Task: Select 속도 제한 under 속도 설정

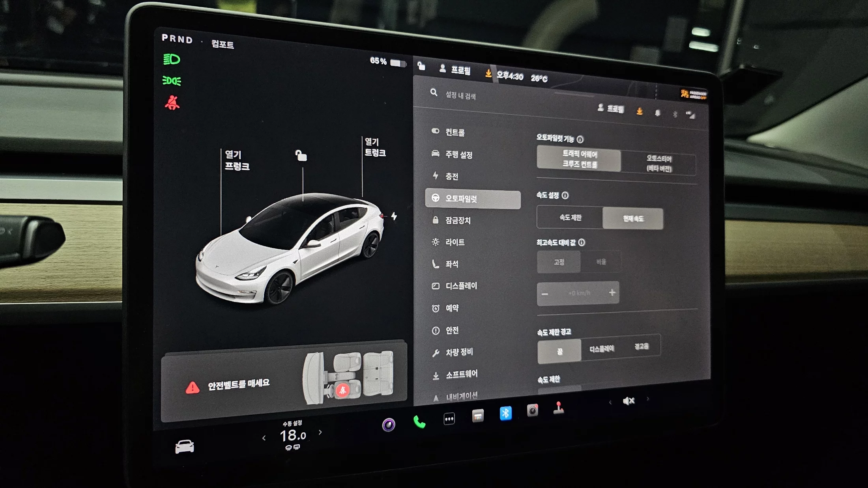Action: click(570, 217)
